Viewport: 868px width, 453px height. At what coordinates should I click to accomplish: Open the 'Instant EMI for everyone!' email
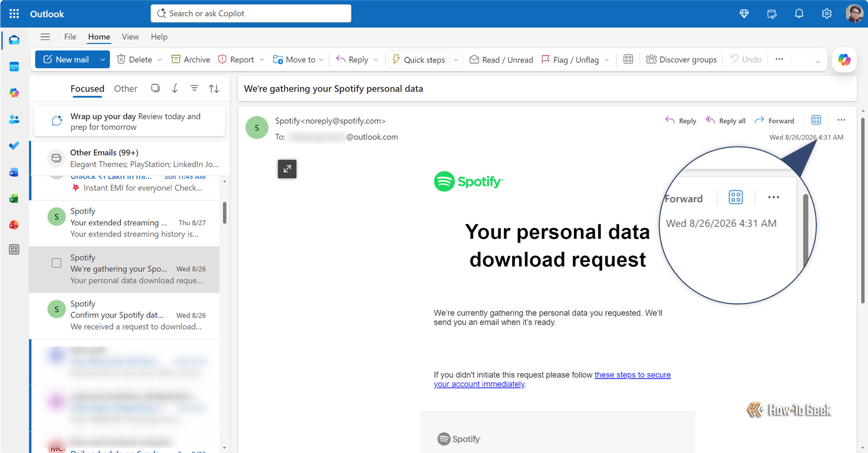(x=124, y=188)
